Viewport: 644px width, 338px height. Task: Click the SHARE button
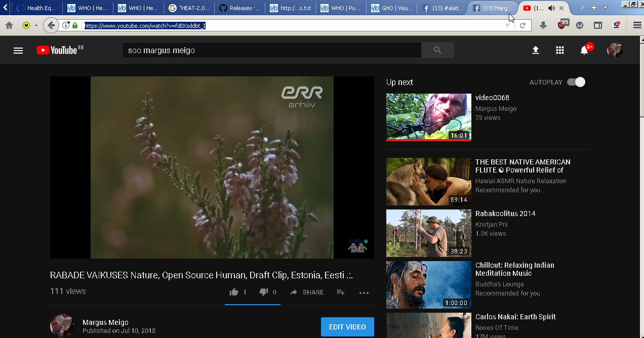(307, 292)
